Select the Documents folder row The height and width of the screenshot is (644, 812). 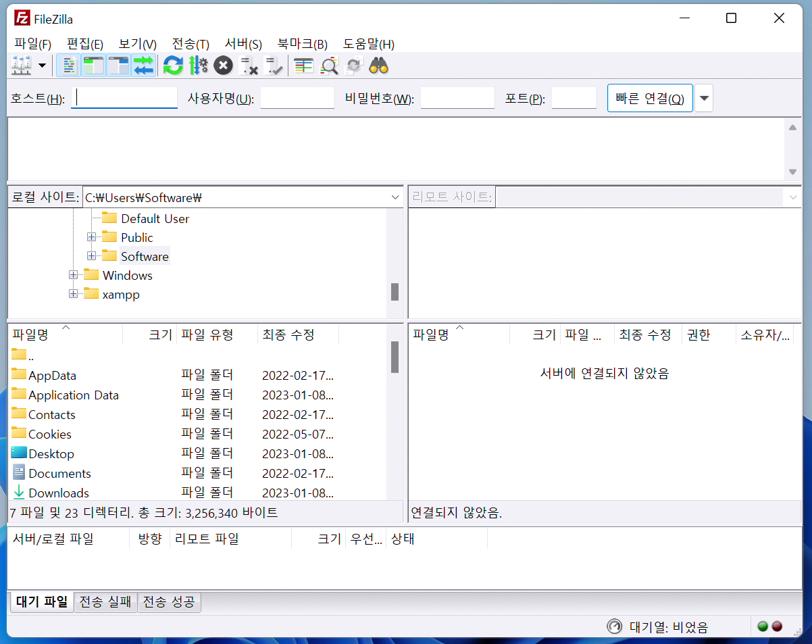click(x=197, y=473)
